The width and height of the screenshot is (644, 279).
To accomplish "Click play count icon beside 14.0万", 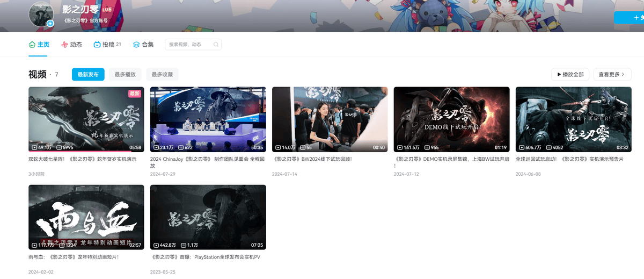I will click(278, 147).
